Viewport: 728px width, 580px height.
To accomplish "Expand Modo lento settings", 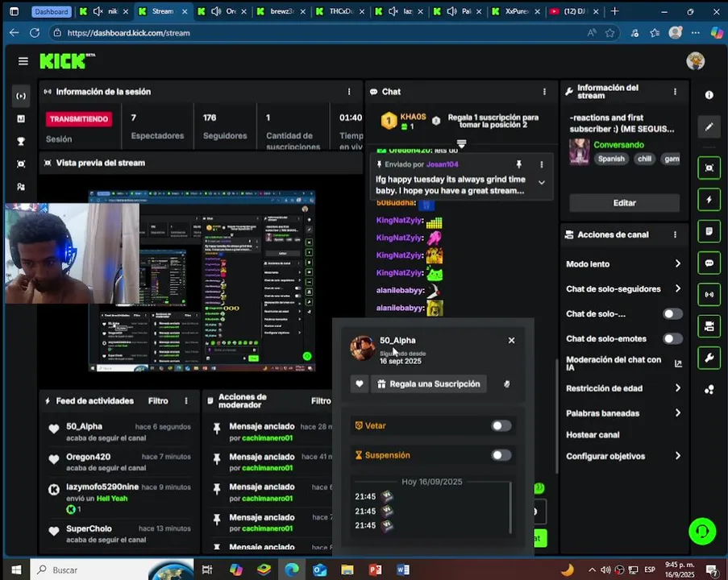I will 623,264.
